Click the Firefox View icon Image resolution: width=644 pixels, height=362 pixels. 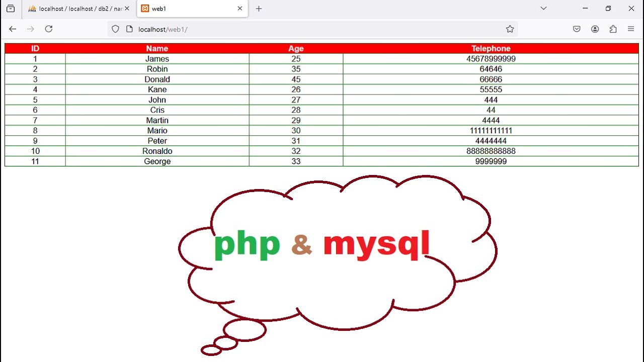(11, 9)
